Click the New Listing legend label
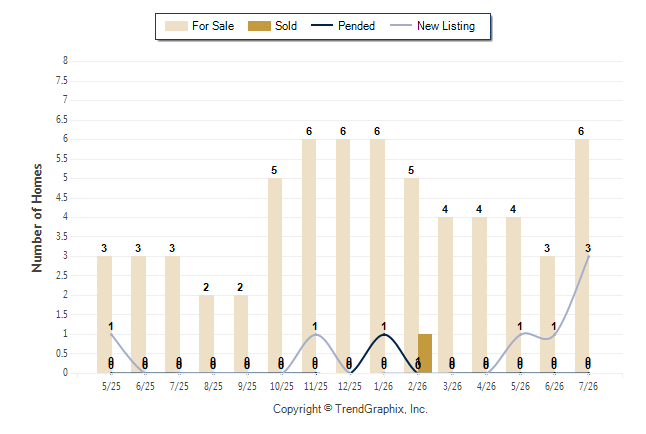The height and width of the screenshot is (434, 646). coord(446,26)
